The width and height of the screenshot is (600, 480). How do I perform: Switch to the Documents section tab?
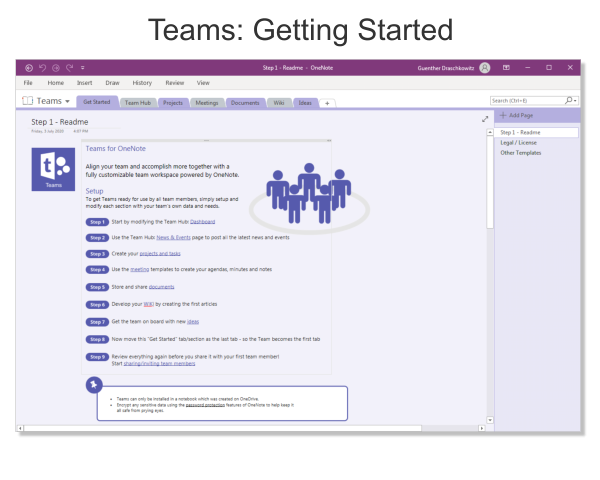coord(245,103)
